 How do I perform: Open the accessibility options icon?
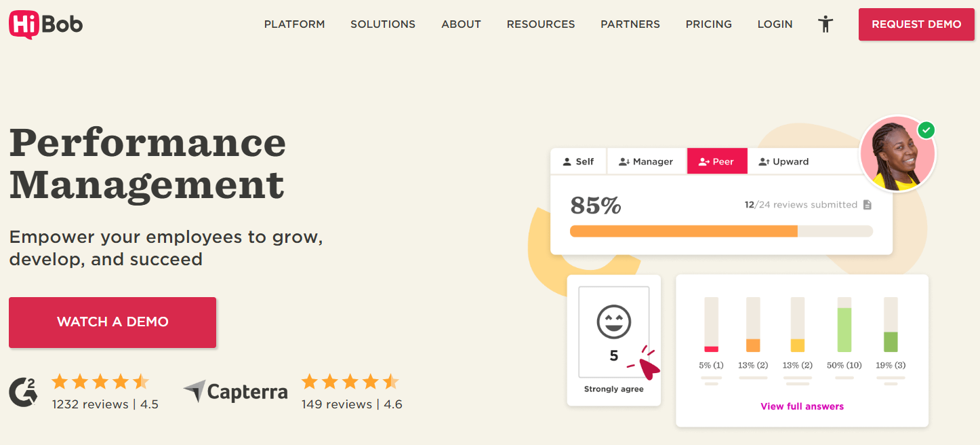click(825, 24)
